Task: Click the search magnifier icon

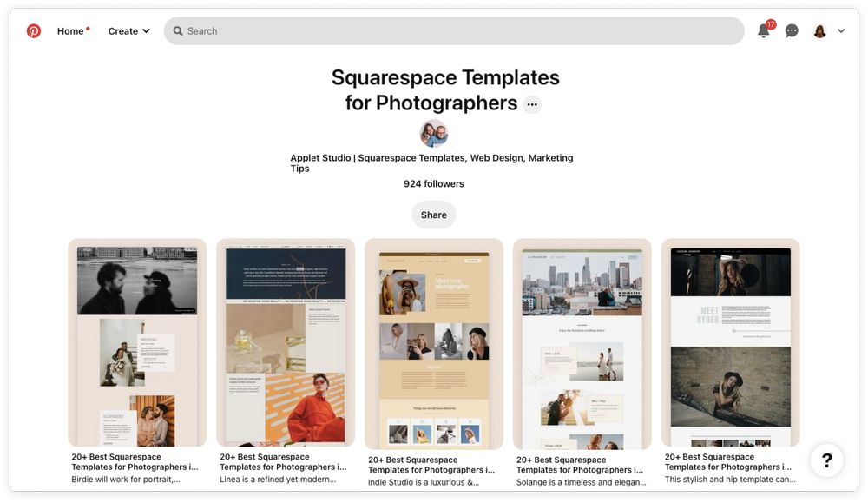Action: click(x=178, y=30)
